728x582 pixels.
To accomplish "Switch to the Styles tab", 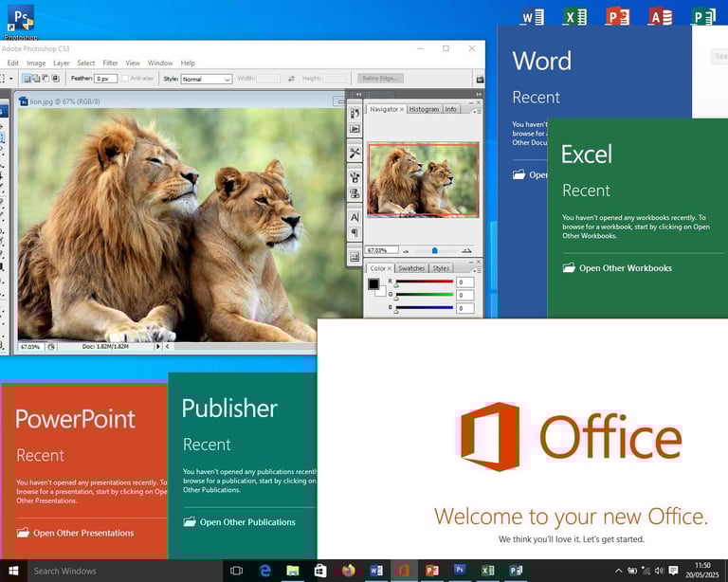I will tap(441, 268).
